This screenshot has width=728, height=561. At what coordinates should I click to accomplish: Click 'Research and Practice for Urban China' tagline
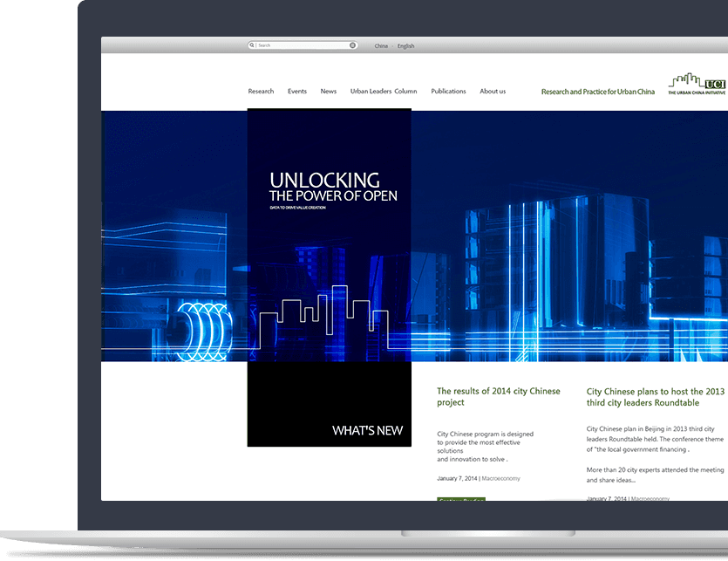597,92
